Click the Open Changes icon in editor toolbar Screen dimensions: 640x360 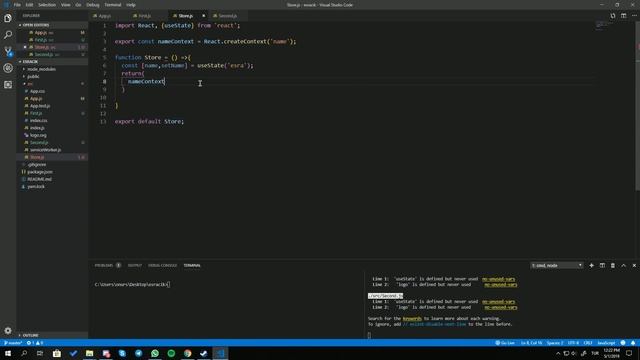click(613, 16)
